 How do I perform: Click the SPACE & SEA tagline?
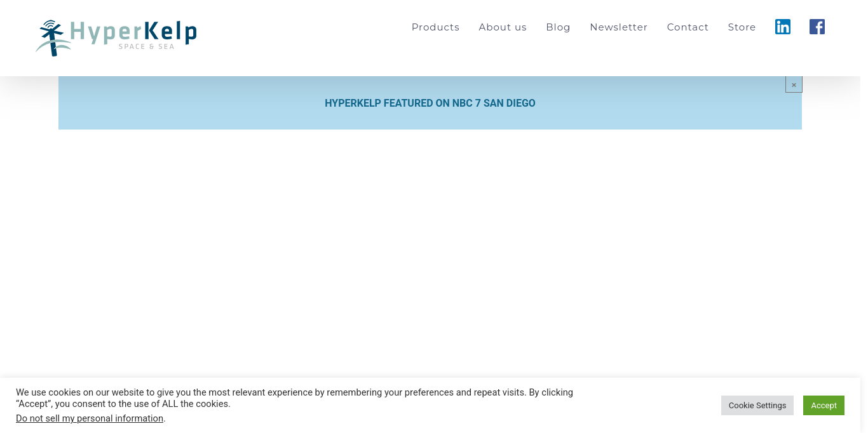pyautogui.click(x=146, y=47)
